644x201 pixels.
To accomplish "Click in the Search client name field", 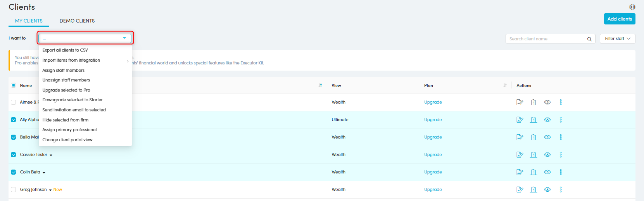I will pos(545,39).
